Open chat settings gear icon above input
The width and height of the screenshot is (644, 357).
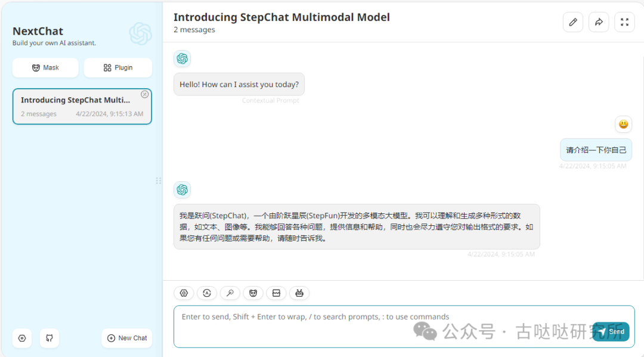pos(184,293)
